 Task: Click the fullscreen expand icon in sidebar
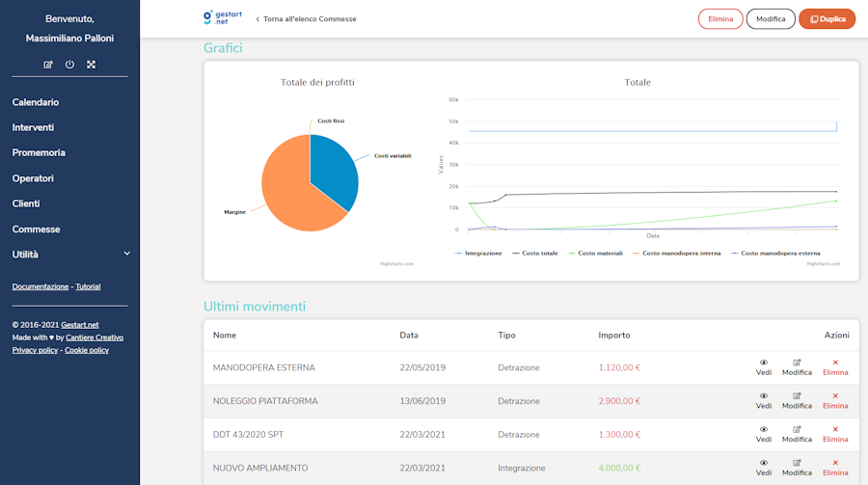(x=91, y=65)
